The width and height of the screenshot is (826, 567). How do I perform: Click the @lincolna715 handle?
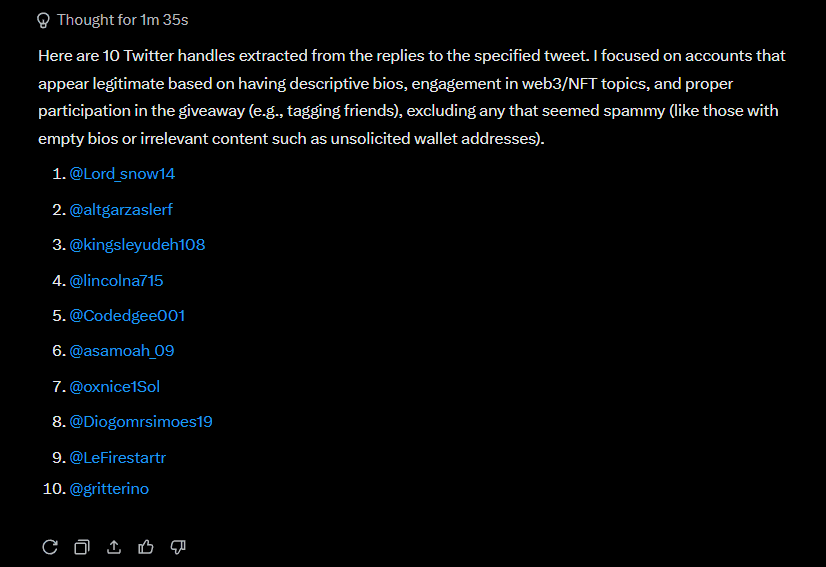116,280
